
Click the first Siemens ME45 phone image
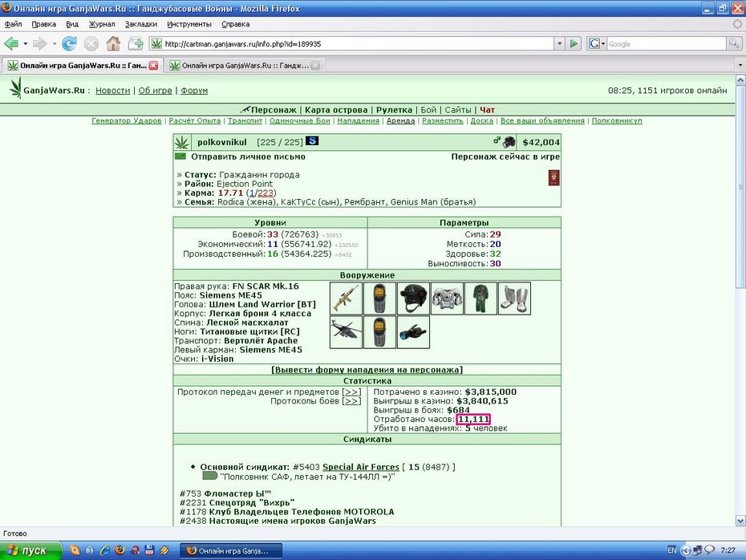[x=379, y=298]
